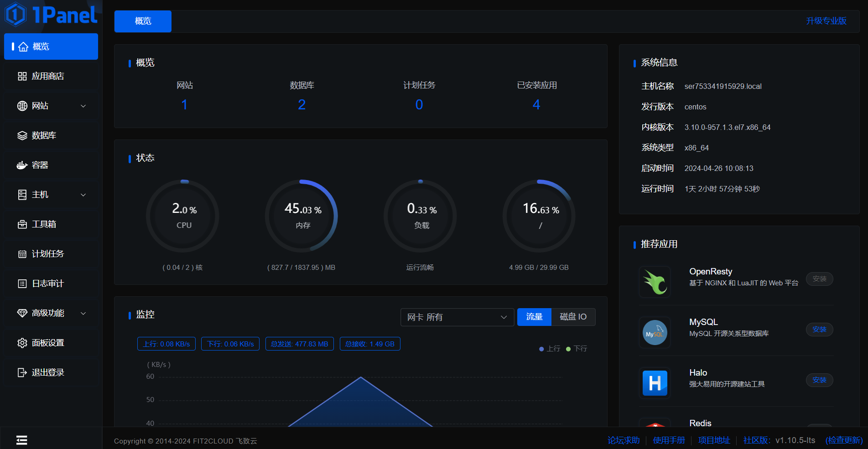Switch monitor to 流量 view

[x=534, y=317]
